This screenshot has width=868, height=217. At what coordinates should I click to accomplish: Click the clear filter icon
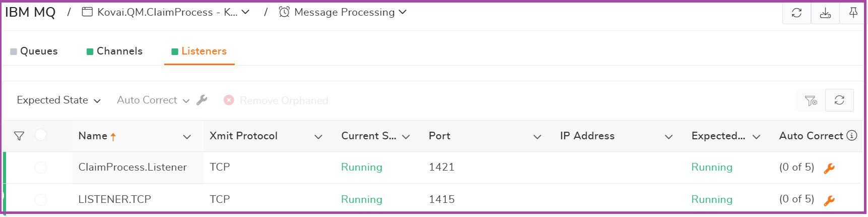tap(811, 100)
